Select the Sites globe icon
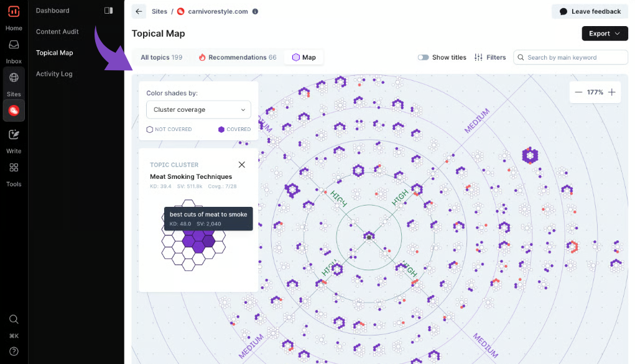Screen dimensions: 635x364 pos(14,78)
